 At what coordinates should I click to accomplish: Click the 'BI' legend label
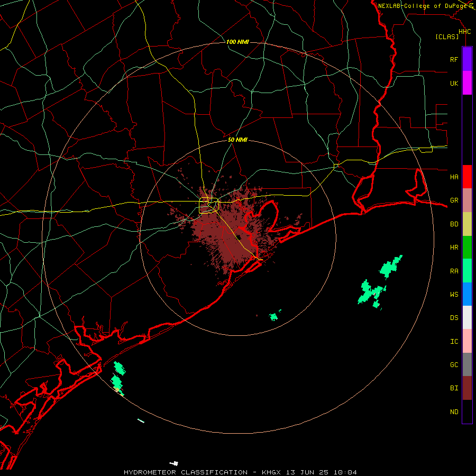[x=454, y=388]
